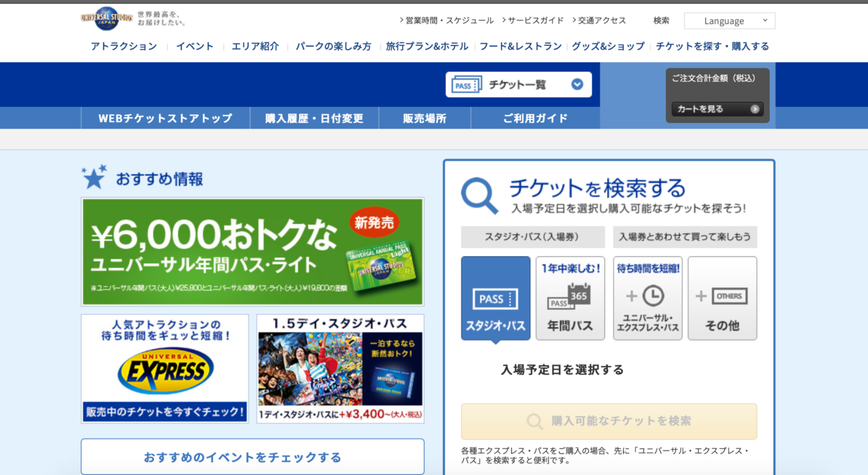This screenshot has height=475, width=868.
Task: Click the PASS ticket icon in チケット一覧
Action: (x=467, y=85)
